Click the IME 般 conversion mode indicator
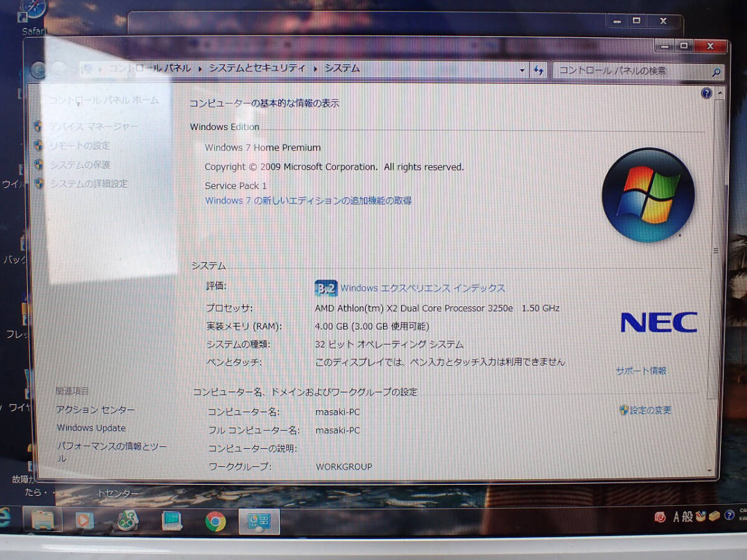The image size is (747, 560). click(x=687, y=517)
